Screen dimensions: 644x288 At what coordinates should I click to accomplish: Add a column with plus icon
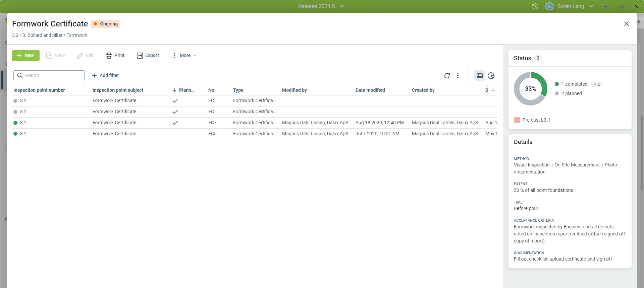(493, 90)
